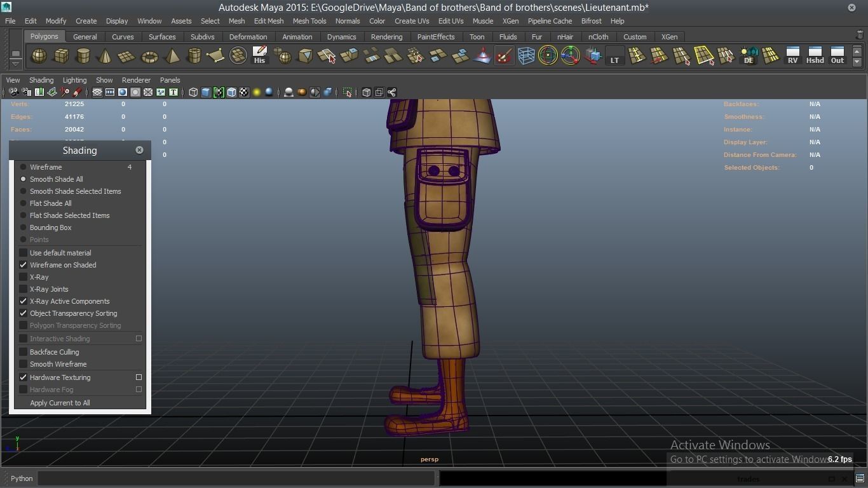Select Smooth Shade All radio option

point(23,179)
